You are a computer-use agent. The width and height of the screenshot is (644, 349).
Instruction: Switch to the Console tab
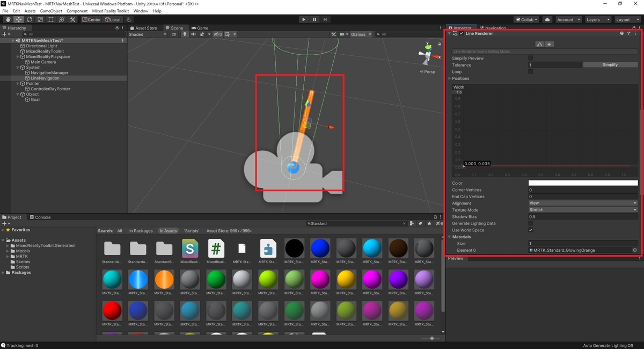(40, 217)
